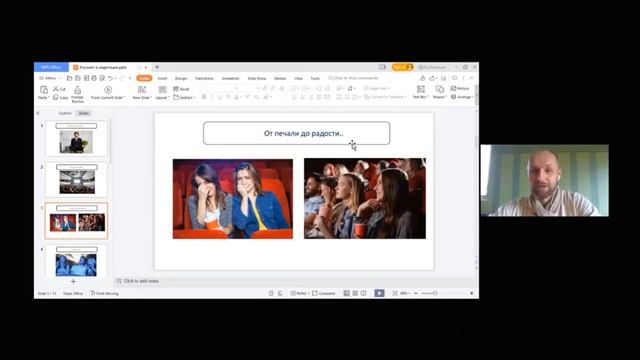Open the Animation ribbon tab
The image size is (640, 360).
click(230, 78)
